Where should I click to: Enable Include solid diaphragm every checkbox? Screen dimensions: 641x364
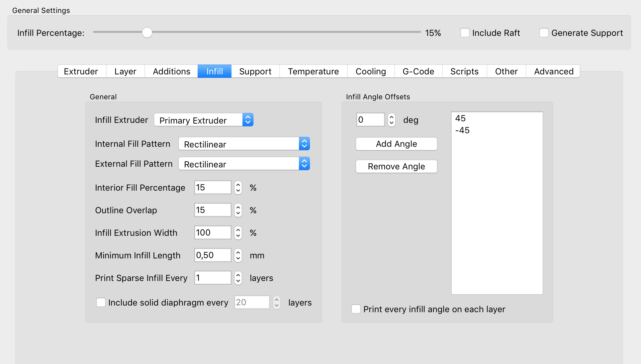coord(101,302)
